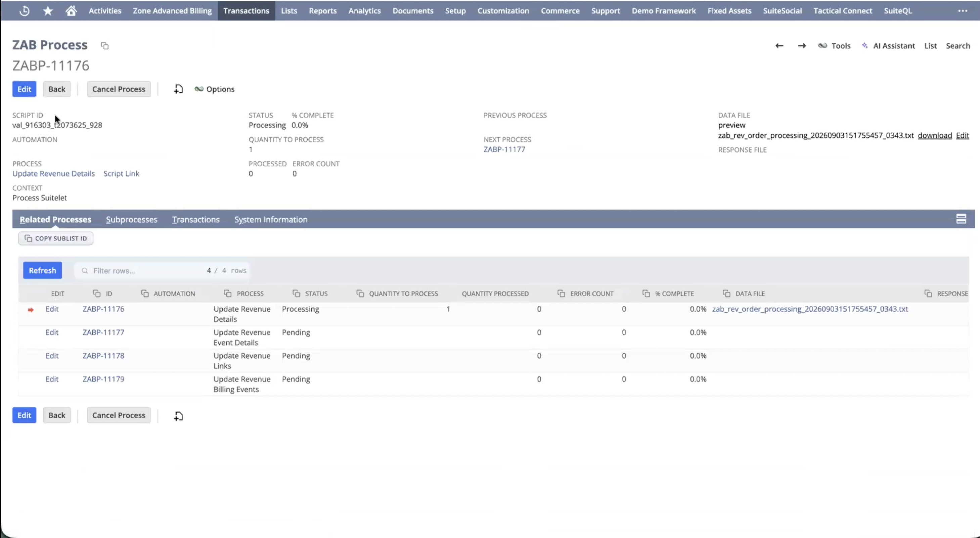Switch to the Transactions subtab
The image size is (980, 538).
196,220
